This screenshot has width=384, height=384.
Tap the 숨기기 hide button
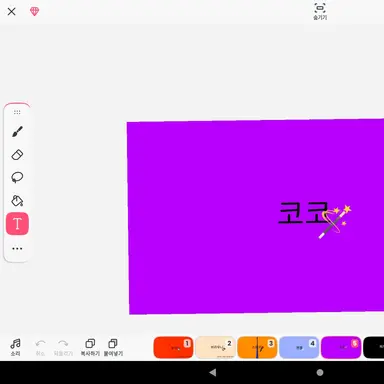pyautogui.click(x=320, y=11)
